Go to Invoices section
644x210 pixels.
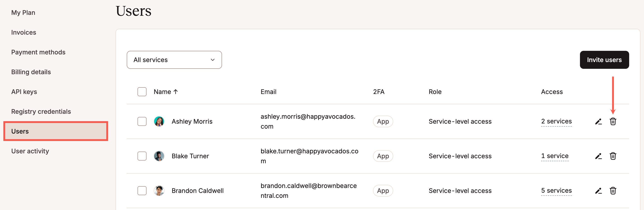(24, 32)
